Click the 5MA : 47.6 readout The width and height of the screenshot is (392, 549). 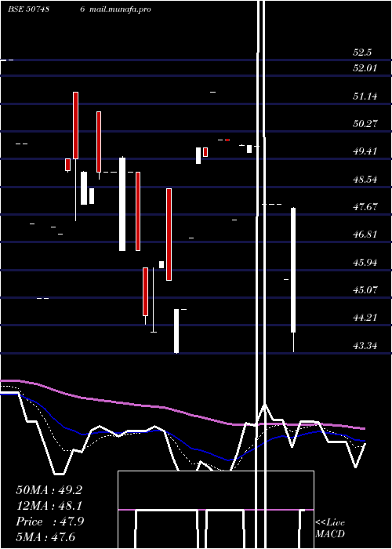click(x=45, y=537)
